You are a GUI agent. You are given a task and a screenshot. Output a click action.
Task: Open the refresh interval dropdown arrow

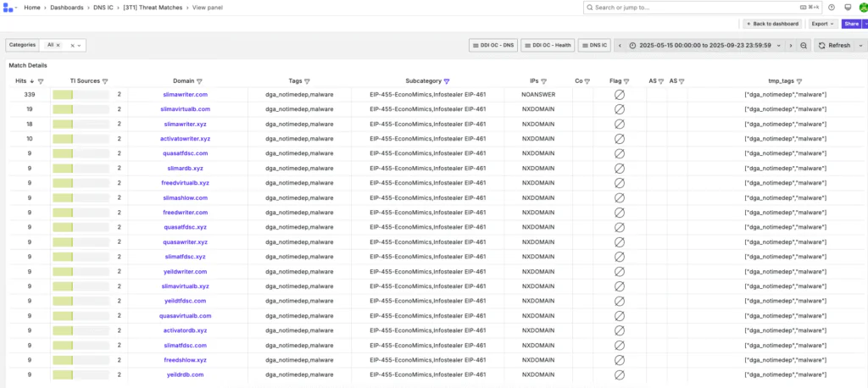click(860, 45)
